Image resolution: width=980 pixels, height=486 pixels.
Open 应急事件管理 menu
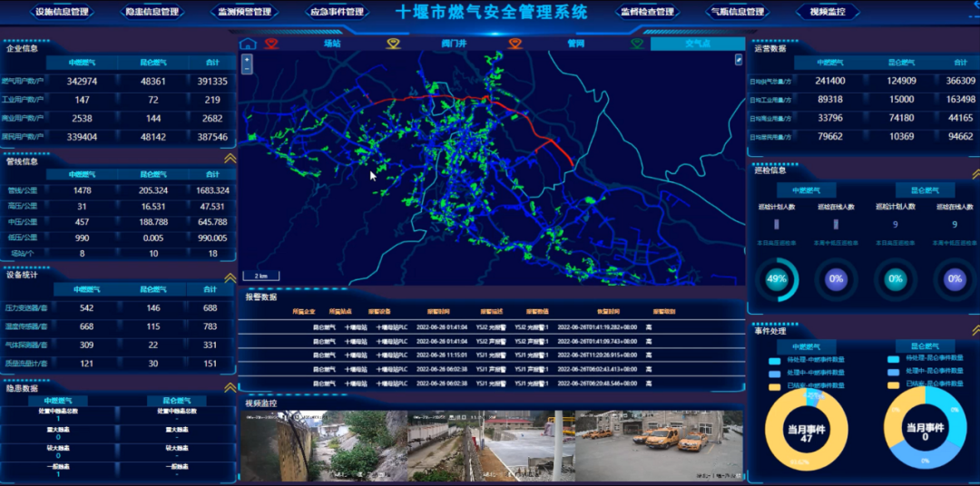[x=337, y=12]
